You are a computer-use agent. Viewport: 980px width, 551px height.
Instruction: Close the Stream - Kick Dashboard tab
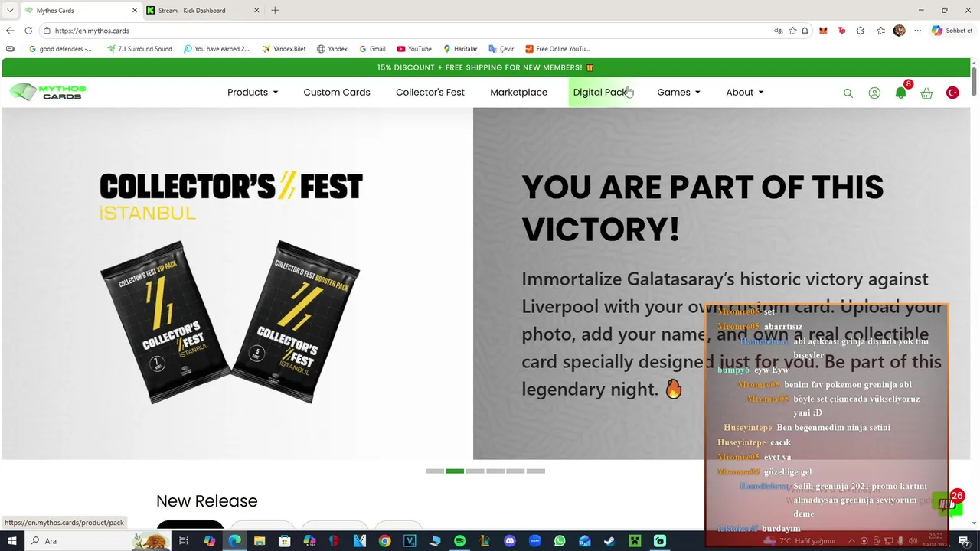(x=256, y=11)
